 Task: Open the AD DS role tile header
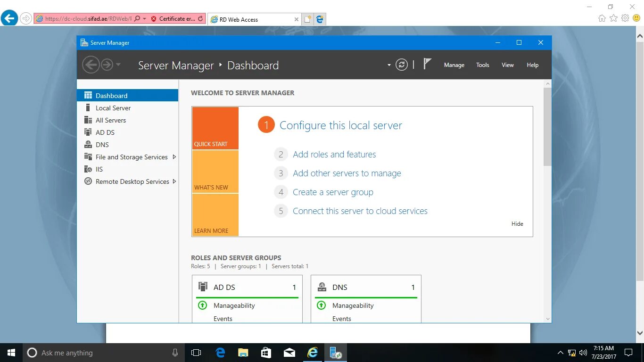248,287
